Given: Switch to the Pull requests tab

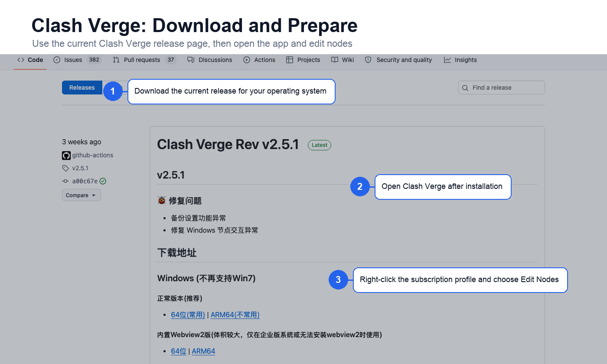Looking at the screenshot, I should [144, 60].
